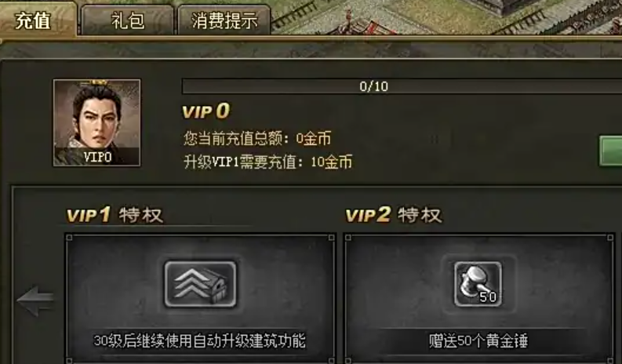Viewport: 622px width, 364px height.
Task: Click the top-left corner marker of the VIP1 panel
Action: [70, 238]
